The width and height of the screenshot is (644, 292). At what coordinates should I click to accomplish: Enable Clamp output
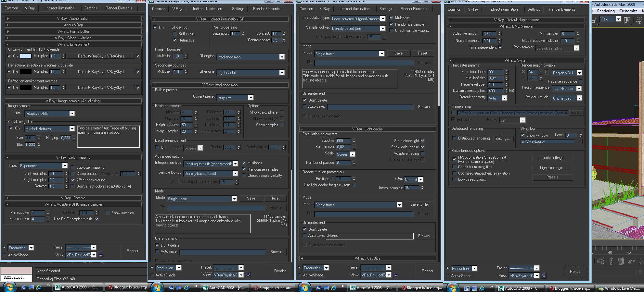pyautogui.click(x=73, y=174)
